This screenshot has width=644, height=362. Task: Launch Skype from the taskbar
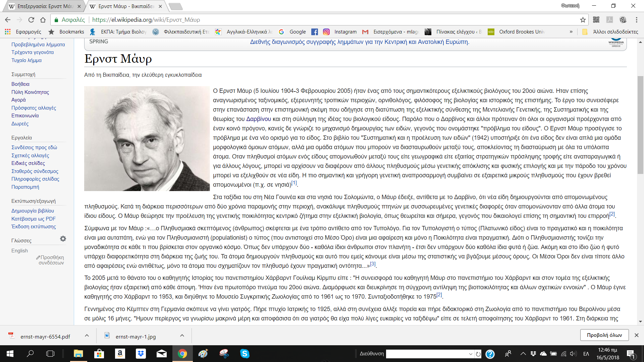click(x=245, y=354)
